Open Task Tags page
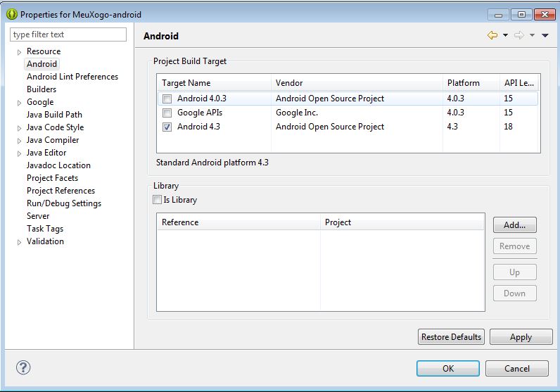The height and width of the screenshot is (392, 560). coord(45,229)
